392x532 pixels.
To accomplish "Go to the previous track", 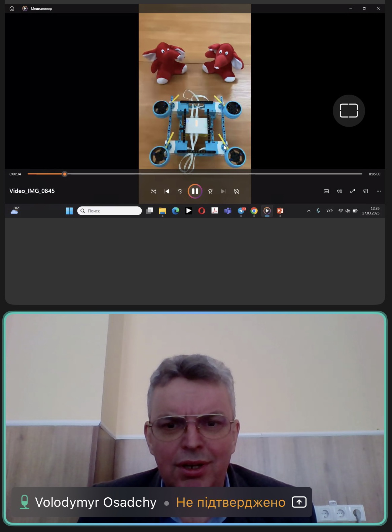I will click(167, 191).
